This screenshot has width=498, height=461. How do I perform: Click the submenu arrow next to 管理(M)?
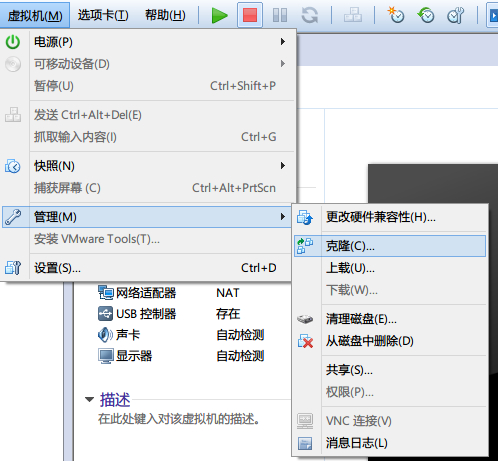pyautogui.click(x=283, y=217)
